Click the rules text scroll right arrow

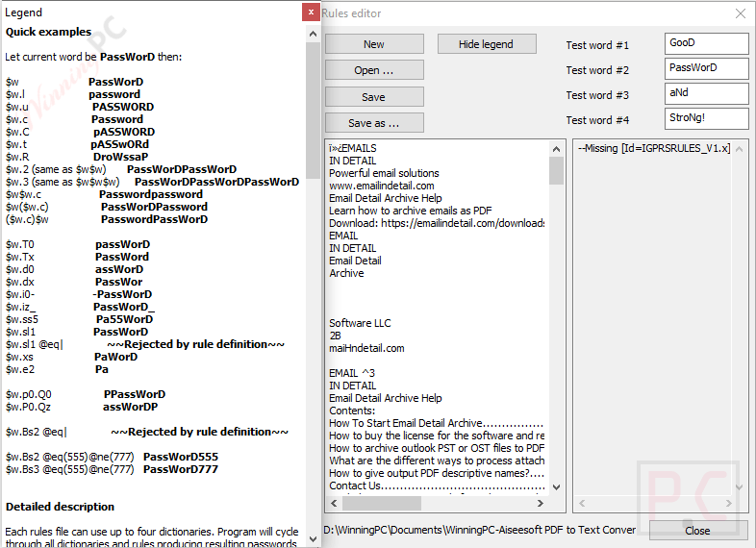[540, 503]
